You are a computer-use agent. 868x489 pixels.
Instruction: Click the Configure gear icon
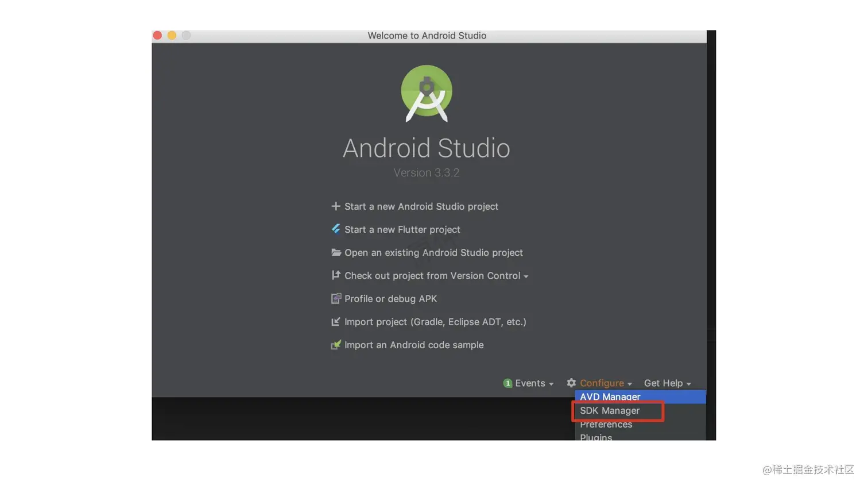[571, 383]
